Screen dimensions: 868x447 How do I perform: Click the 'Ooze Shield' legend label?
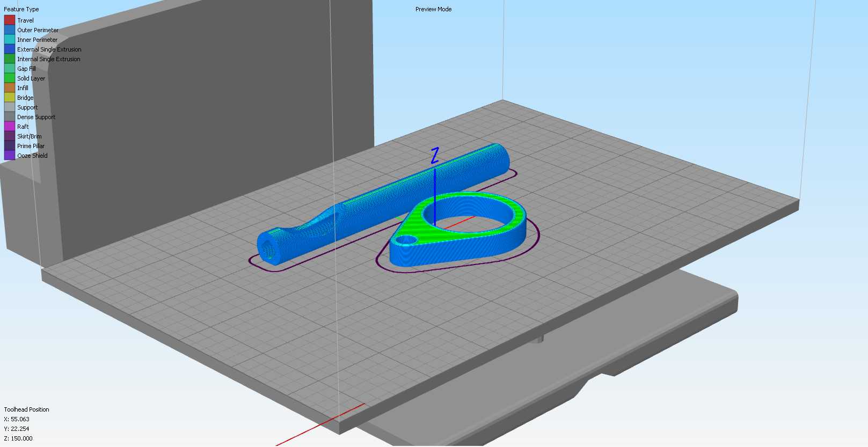32,156
